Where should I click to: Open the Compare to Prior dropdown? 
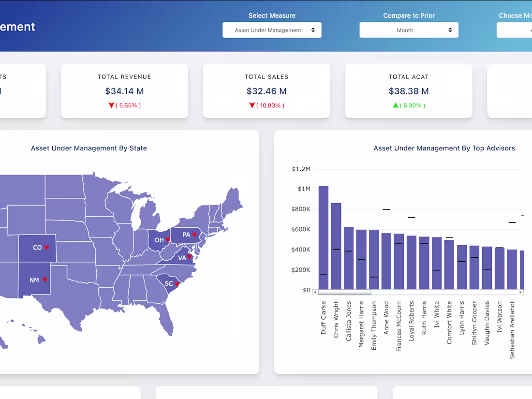(409, 30)
